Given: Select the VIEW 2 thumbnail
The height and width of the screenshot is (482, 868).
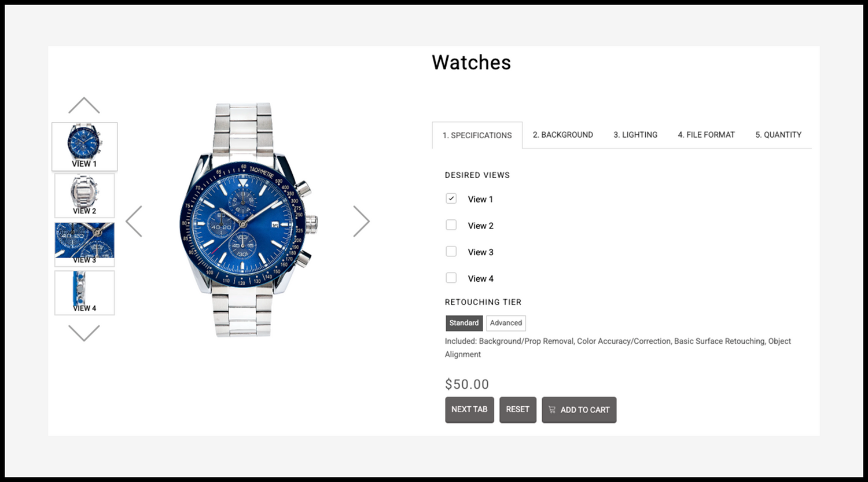Looking at the screenshot, I should [84, 196].
